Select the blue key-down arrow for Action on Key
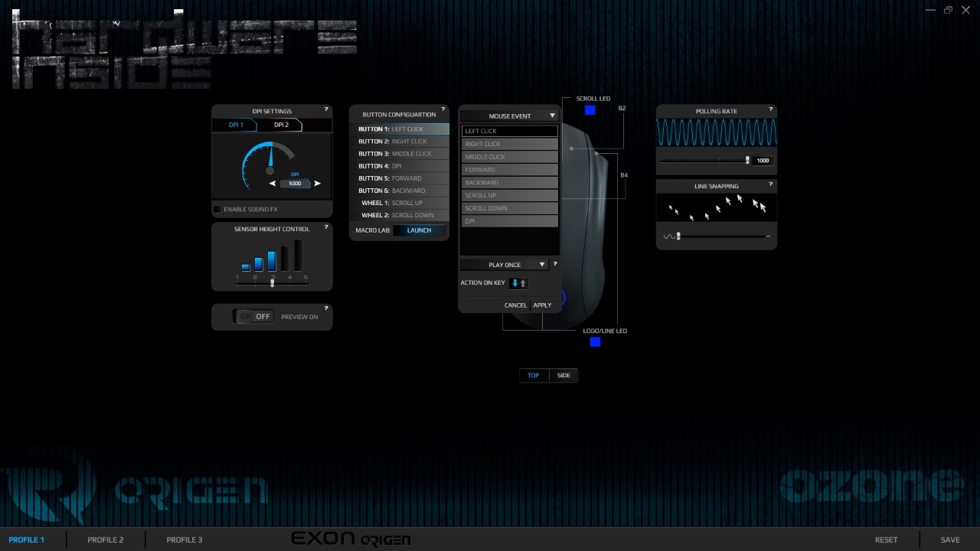 coord(514,283)
